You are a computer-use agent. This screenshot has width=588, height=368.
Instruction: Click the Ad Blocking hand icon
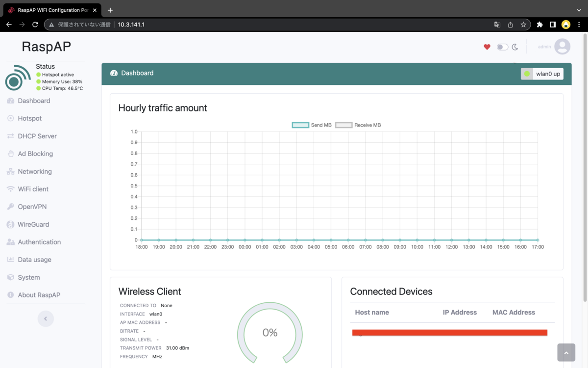click(x=10, y=154)
